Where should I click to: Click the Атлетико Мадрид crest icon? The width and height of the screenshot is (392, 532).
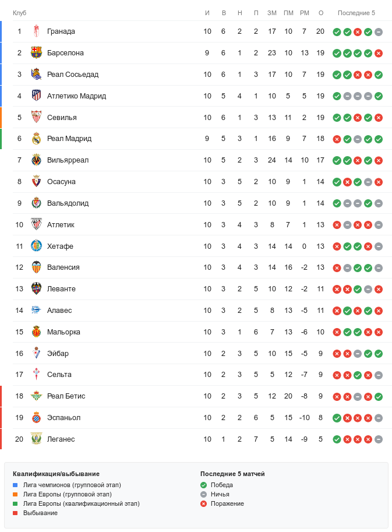36,96
